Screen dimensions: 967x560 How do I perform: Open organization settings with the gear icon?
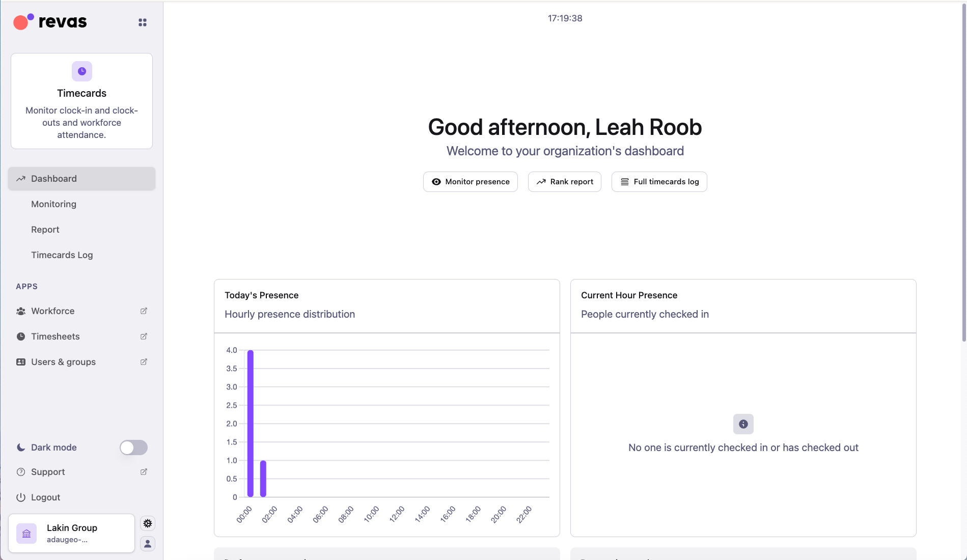147,523
